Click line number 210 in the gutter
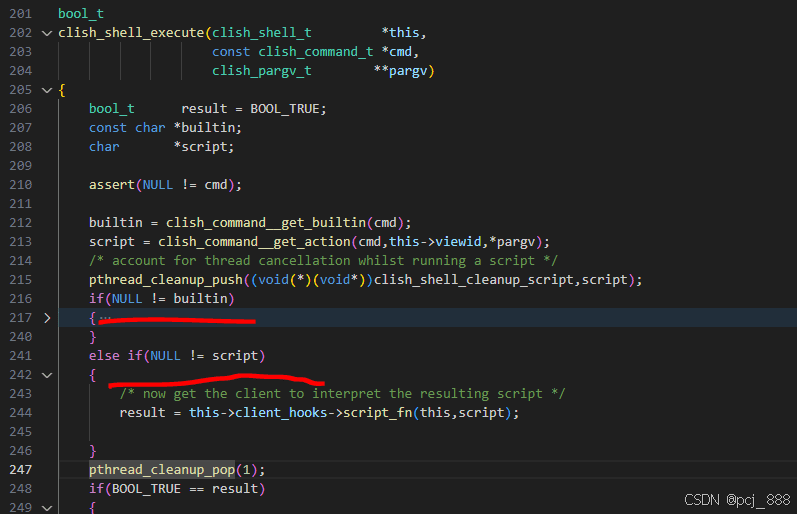Image resolution: width=797 pixels, height=514 pixels. (x=19, y=185)
